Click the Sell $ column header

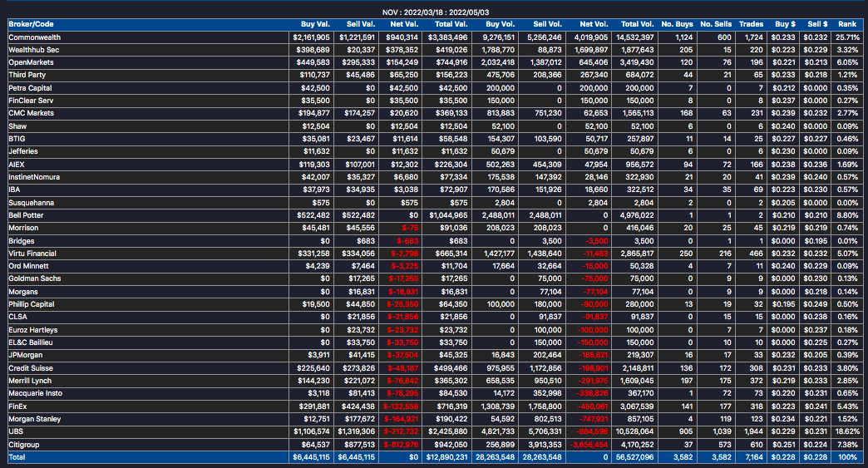point(817,24)
